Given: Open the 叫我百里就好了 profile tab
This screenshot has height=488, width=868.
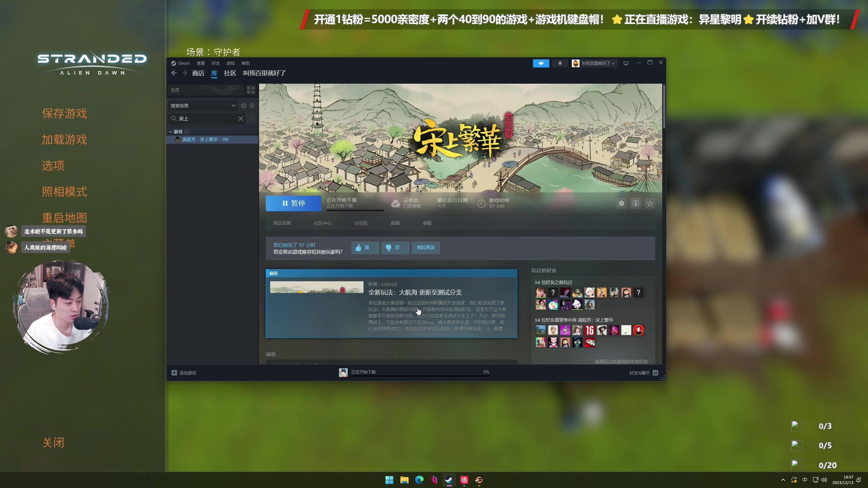Looking at the screenshot, I should pyautogui.click(x=264, y=73).
